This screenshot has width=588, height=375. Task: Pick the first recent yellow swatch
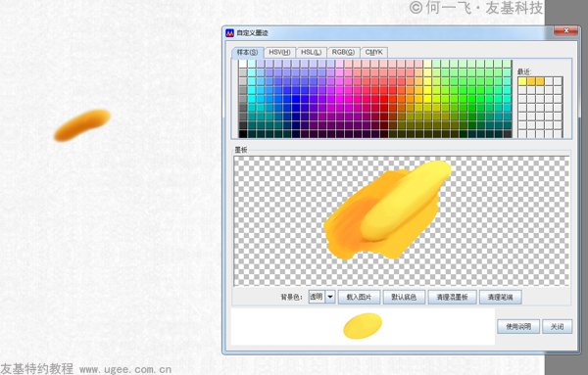click(x=522, y=81)
